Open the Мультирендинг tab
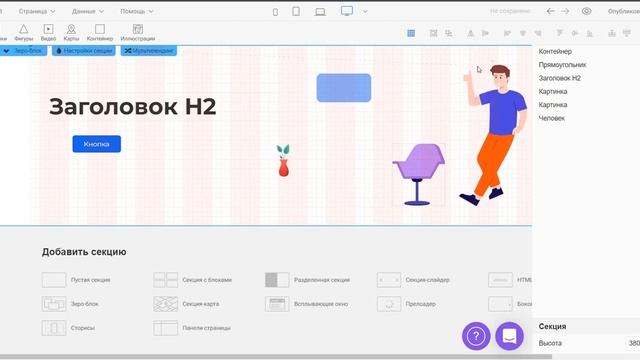The width and height of the screenshot is (640, 360). click(x=149, y=51)
